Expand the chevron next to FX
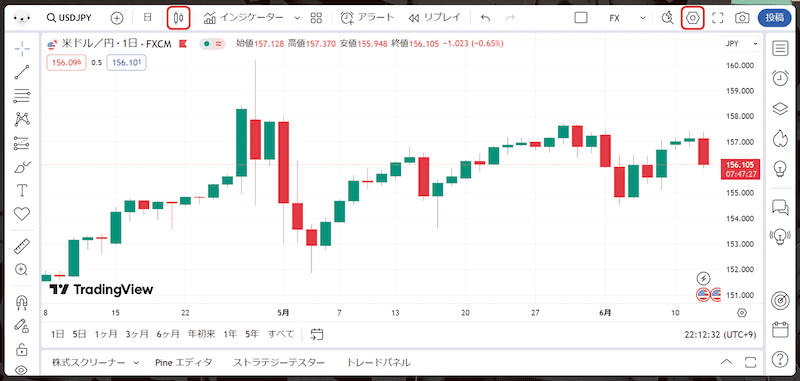This screenshot has width=800, height=381. click(x=643, y=18)
